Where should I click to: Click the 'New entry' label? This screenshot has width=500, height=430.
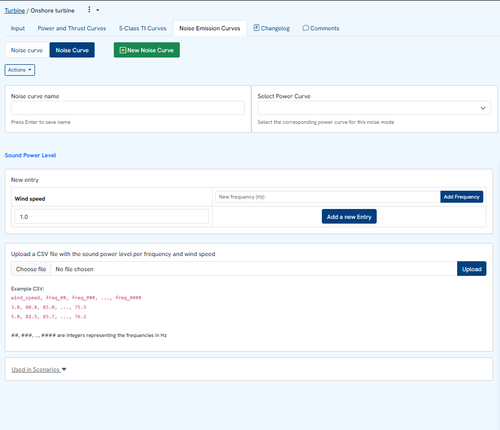[x=25, y=180]
